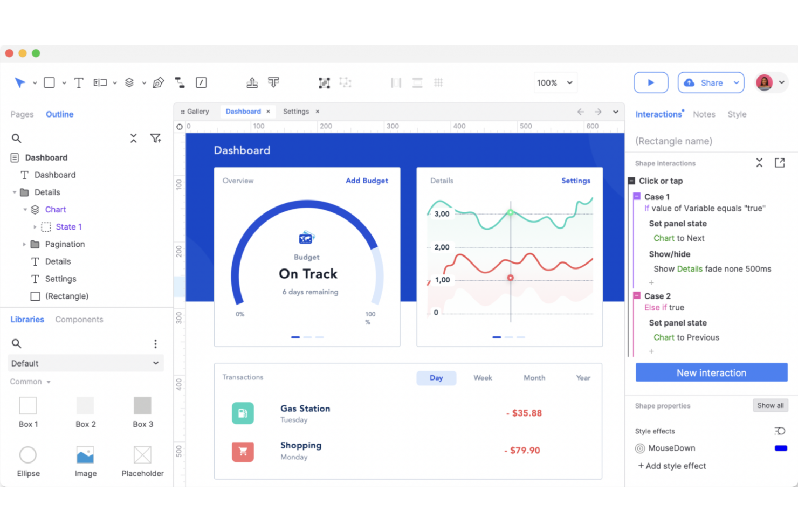Click the previous tab arrow
This screenshot has height=532, width=798.
(x=581, y=112)
